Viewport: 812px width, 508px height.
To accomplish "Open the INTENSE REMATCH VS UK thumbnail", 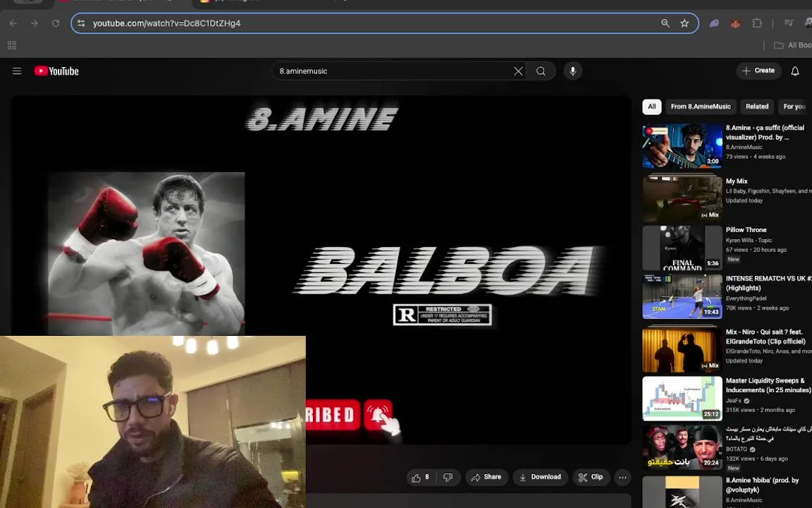I will click(x=682, y=296).
